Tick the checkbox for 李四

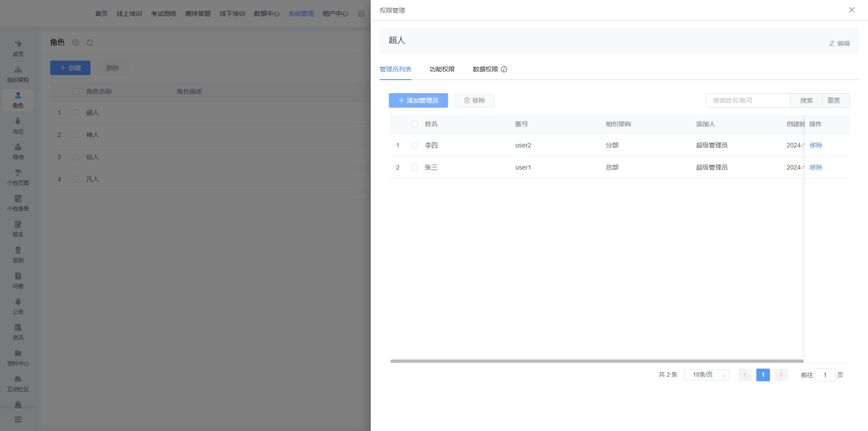[x=415, y=145]
